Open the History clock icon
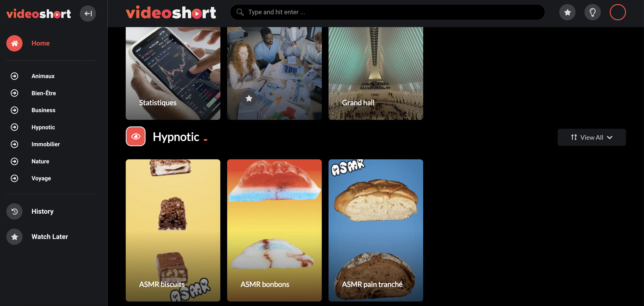The width and height of the screenshot is (644, 306). (x=14, y=211)
